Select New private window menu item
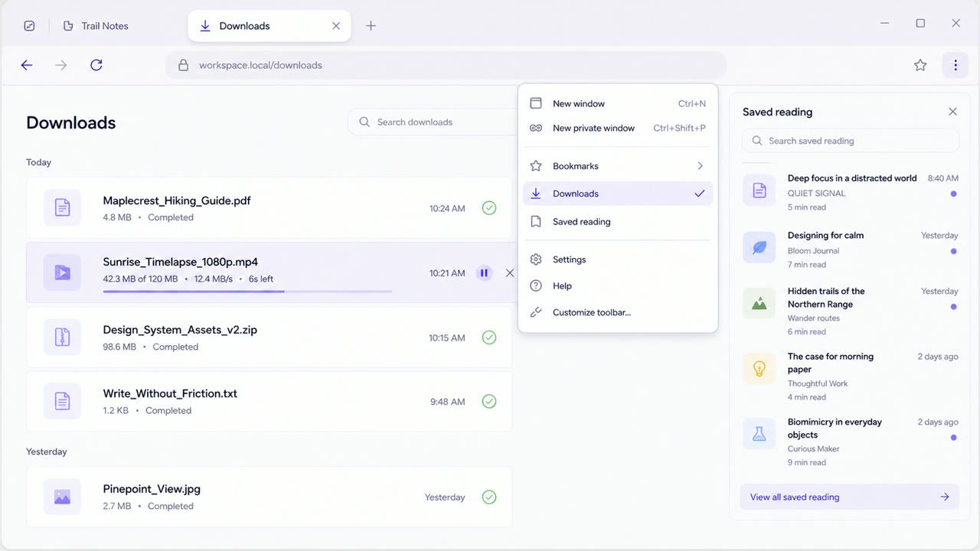Image resolution: width=980 pixels, height=551 pixels. (618, 128)
